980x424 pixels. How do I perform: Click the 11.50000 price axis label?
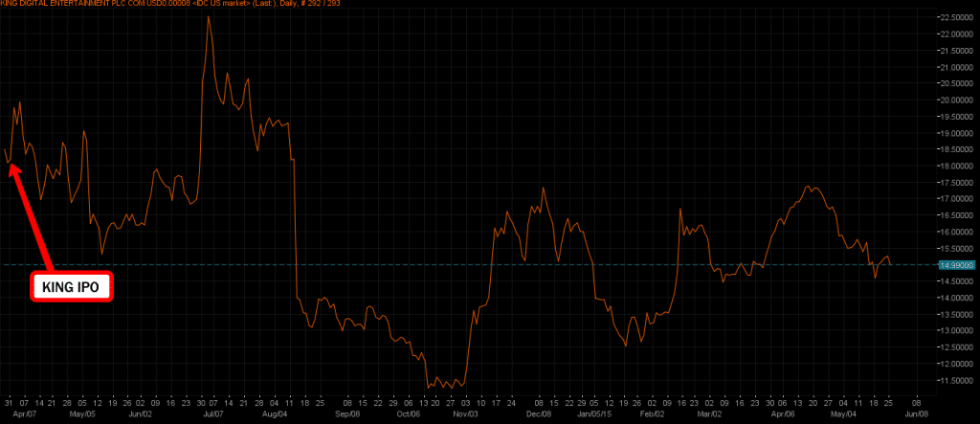pyautogui.click(x=956, y=380)
